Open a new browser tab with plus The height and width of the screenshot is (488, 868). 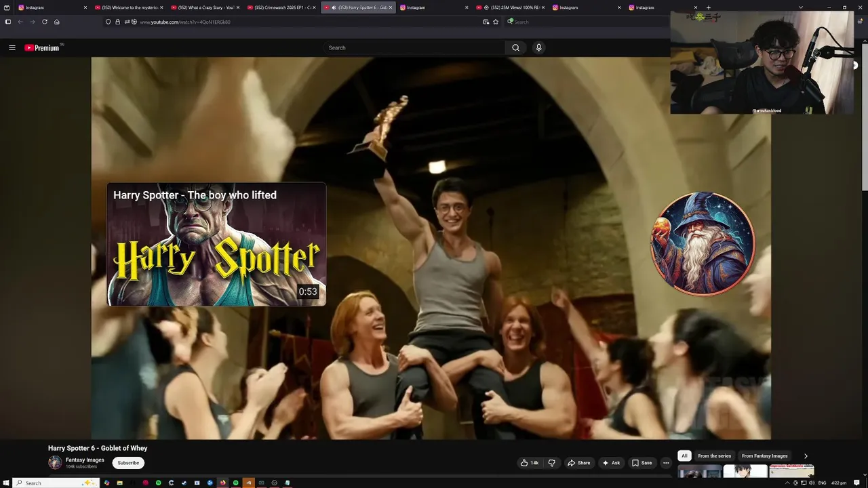[709, 7]
